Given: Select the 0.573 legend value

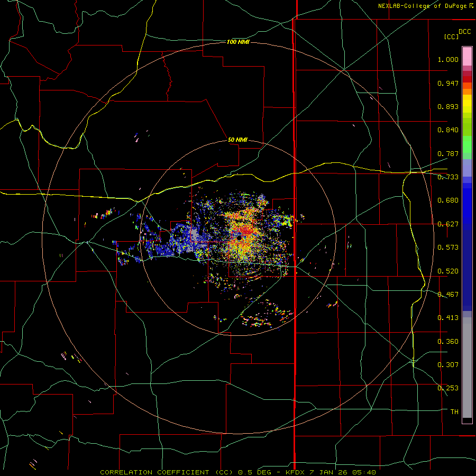Looking at the screenshot, I should 448,248.
